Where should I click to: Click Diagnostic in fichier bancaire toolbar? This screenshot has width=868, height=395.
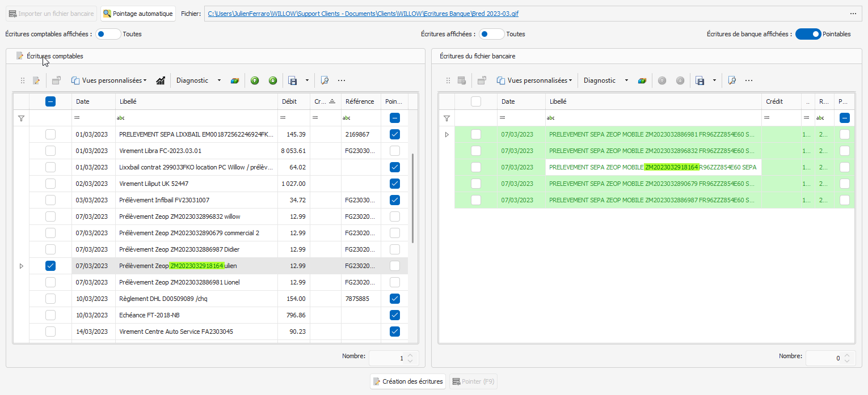click(x=600, y=80)
